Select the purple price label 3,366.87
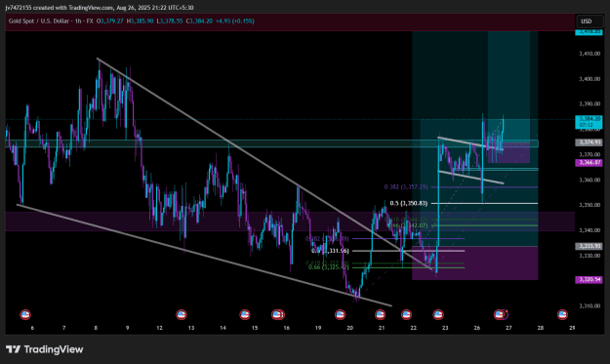Viewport: 610px width, 364px height. 589,163
